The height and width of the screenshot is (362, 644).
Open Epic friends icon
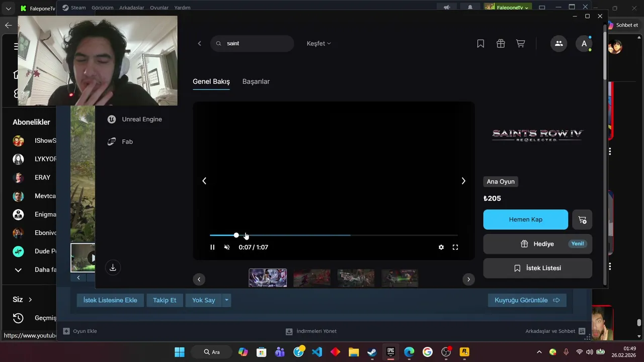[559, 44]
